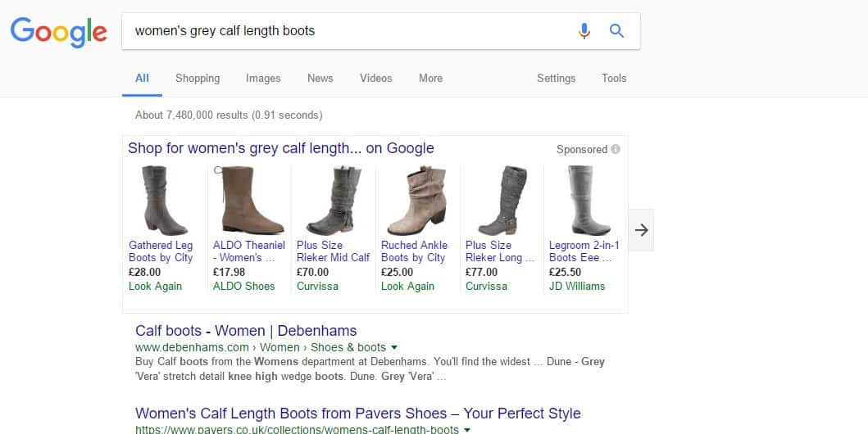Open Legroom 2-in-1 Boots Eee link
The height and width of the screenshot is (434, 868).
pos(584,251)
